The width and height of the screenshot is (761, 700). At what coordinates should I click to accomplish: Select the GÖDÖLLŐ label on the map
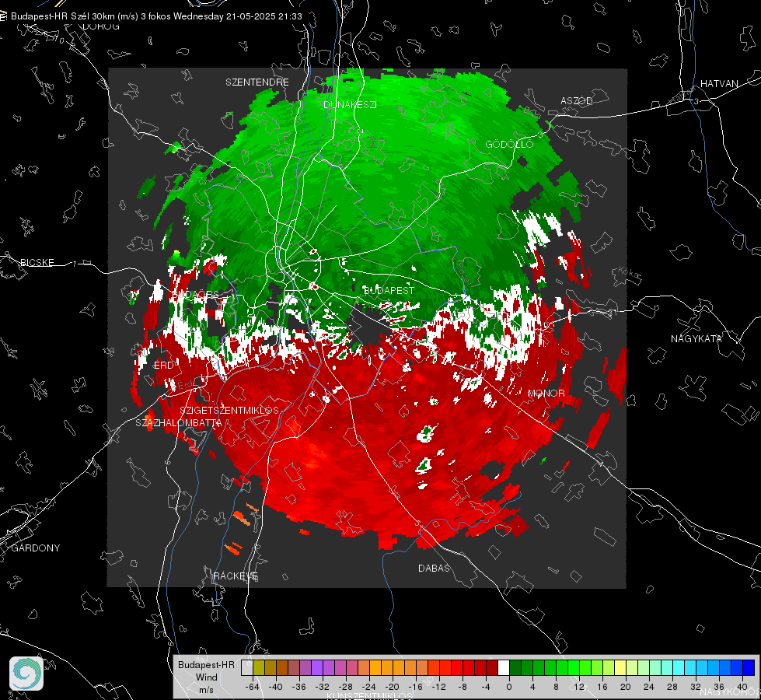(x=509, y=144)
